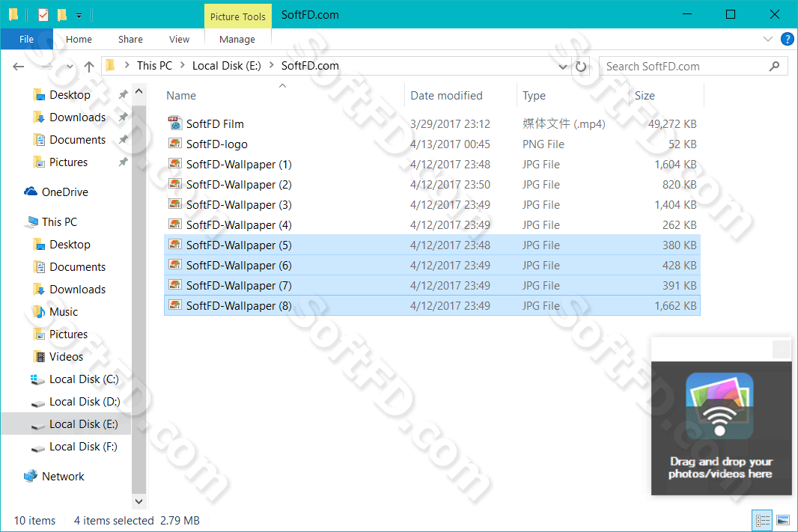Click the OneDrive cloud icon

[x=31, y=192]
